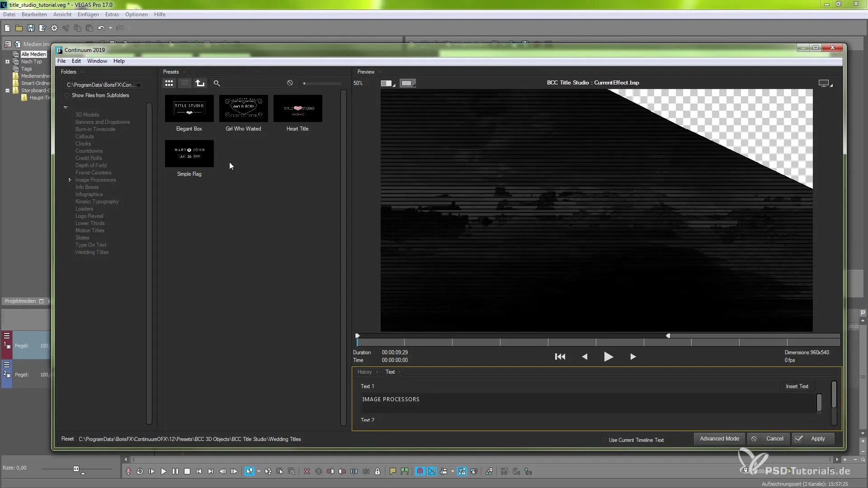
Task: Collapse Storyboard-C tree node
Action: (7, 90)
